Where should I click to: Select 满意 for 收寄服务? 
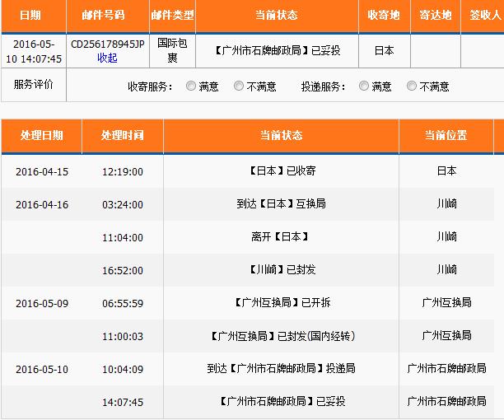(x=191, y=86)
